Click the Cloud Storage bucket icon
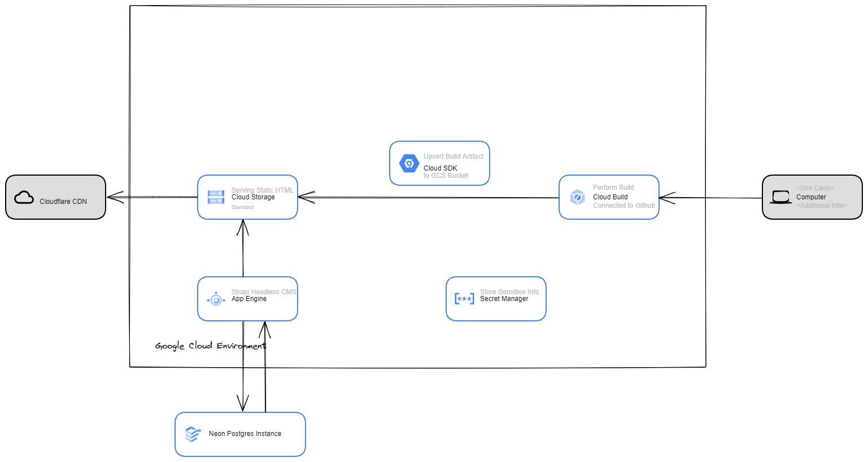 point(216,197)
